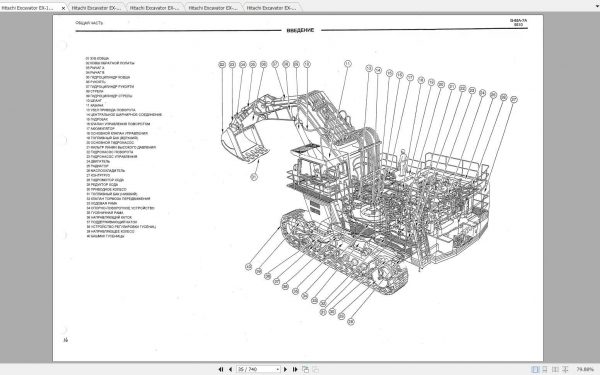Select the continuous page layout icon

click(545, 369)
